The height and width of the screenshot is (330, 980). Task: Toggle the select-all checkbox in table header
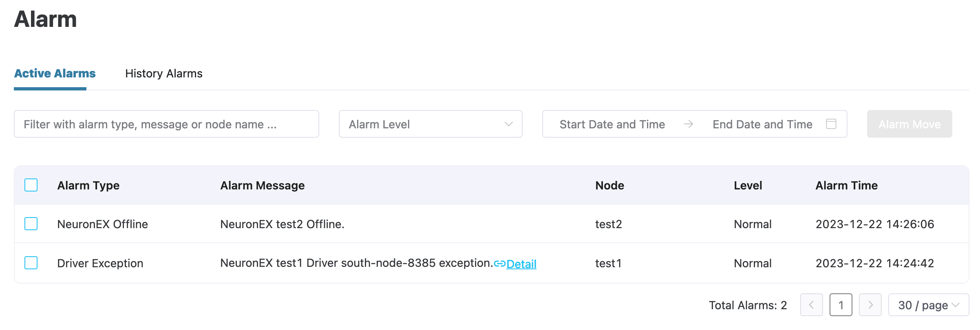[31, 185]
